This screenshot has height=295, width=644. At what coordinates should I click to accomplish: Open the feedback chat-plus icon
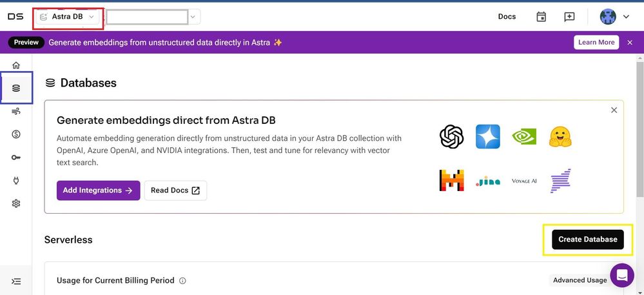click(569, 17)
